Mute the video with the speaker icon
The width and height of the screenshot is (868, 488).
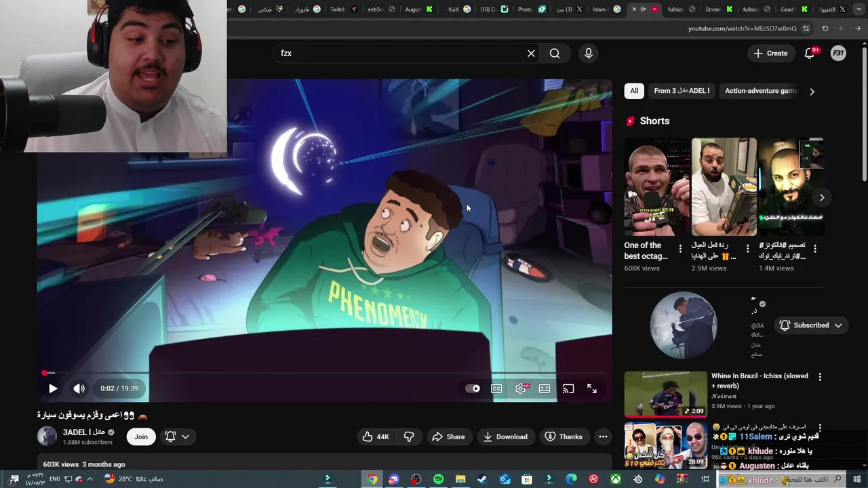79,388
